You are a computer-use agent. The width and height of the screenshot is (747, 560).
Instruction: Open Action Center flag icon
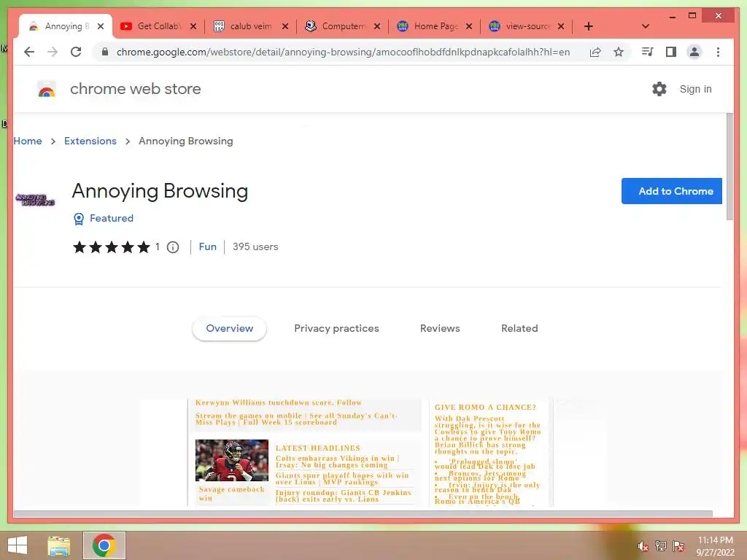[x=678, y=546]
